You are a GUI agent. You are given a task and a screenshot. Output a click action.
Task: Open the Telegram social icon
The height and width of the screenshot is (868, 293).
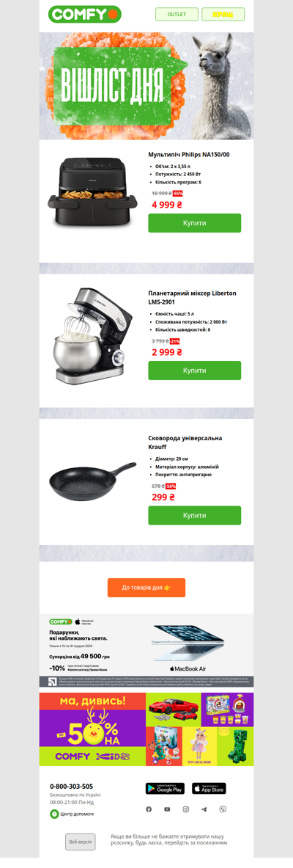coord(204,809)
